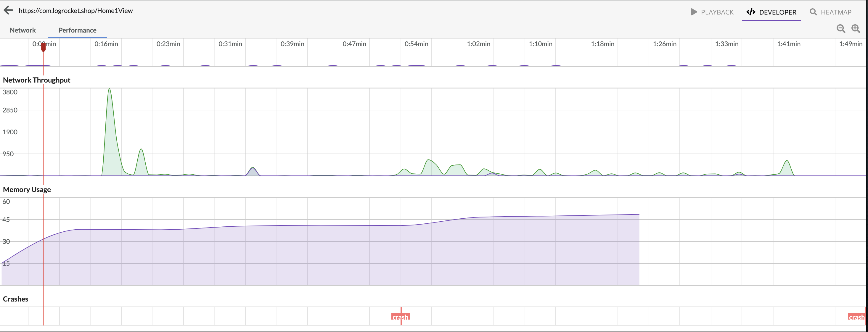Click the Playback triangle icon
Image resolution: width=868 pixels, height=332 pixels.
694,12
